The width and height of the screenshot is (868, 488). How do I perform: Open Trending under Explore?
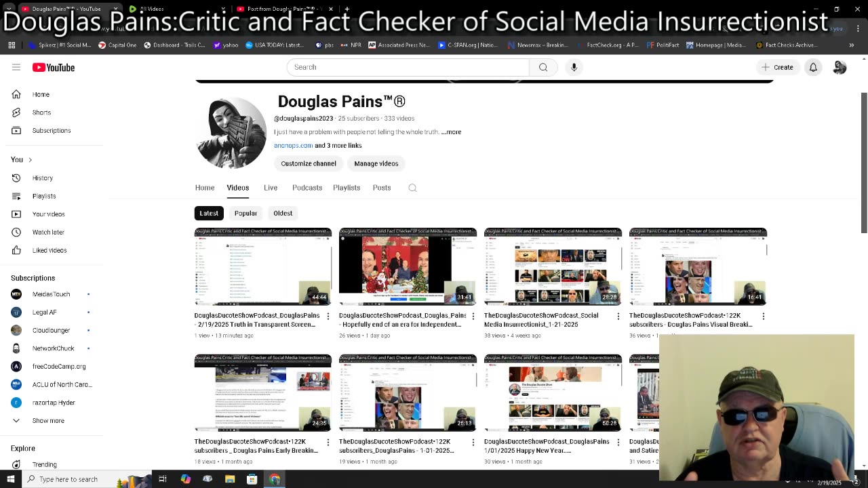pyautogui.click(x=53, y=464)
